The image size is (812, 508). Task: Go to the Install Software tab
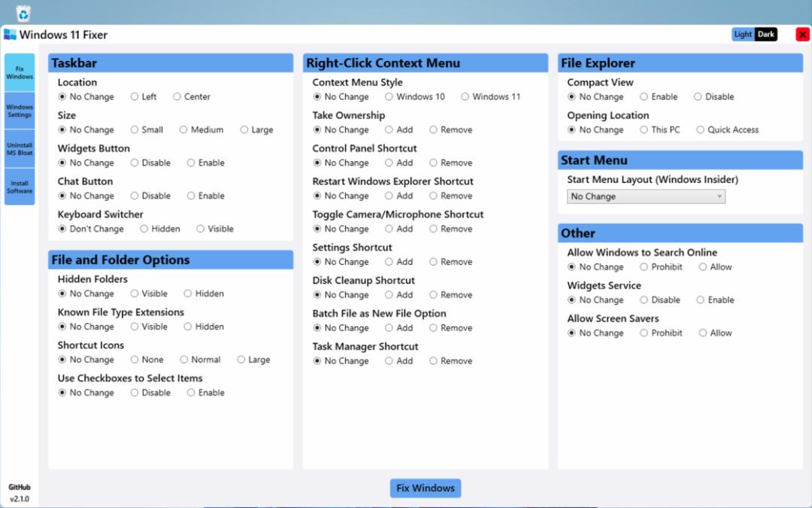point(20,187)
